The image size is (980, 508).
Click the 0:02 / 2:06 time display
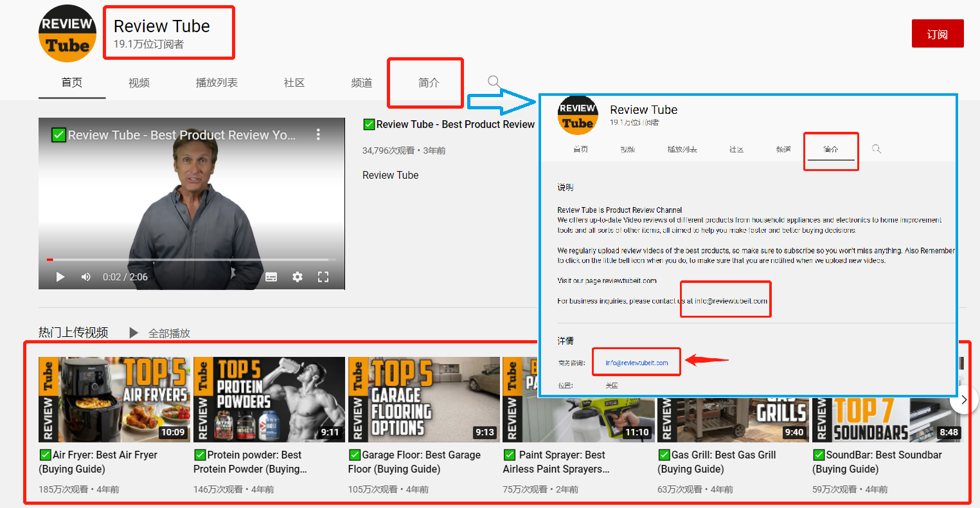coord(125,277)
